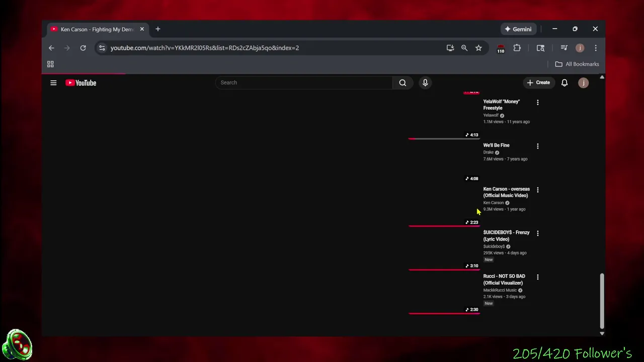Open a new browser tab
This screenshot has height=362, width=644.
coord(158,29)
